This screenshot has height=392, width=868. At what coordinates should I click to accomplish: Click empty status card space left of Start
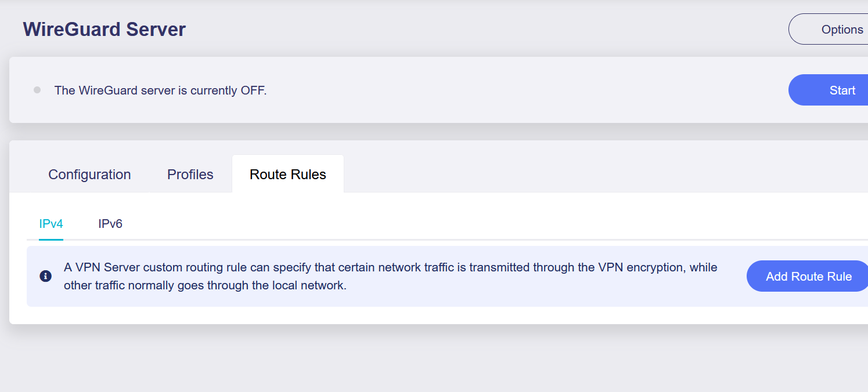(x=523, y=90)
